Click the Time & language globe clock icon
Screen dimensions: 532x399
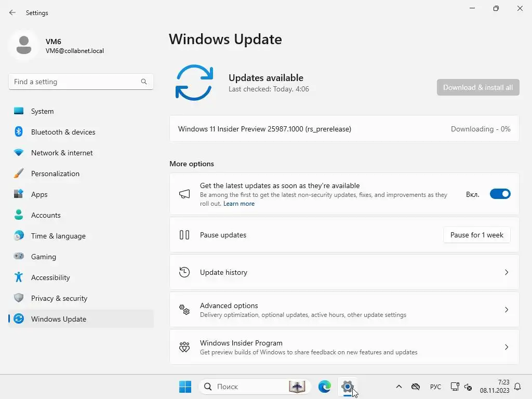[19, 235]
